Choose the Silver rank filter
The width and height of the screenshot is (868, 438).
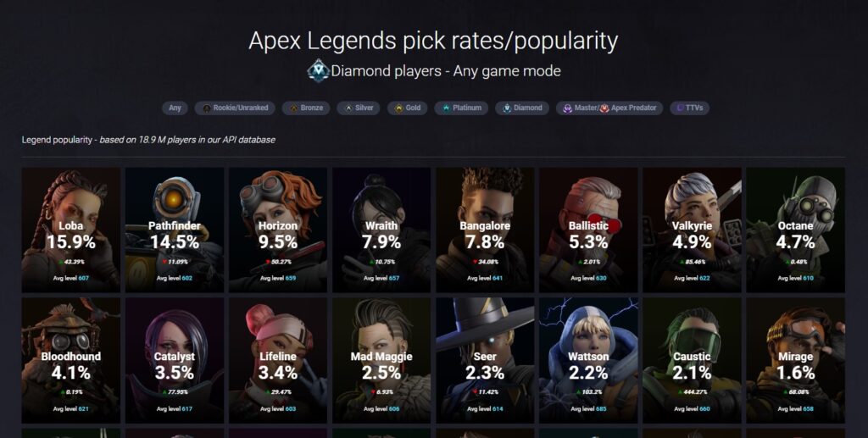click(359, 108)
